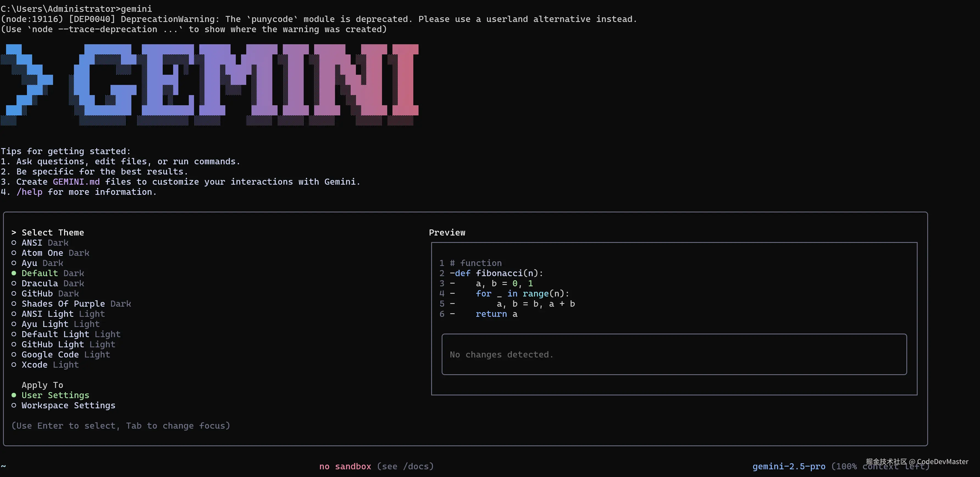Apply theme to Workspace Settings
Screen dimensions: 980x477
(63, 406)
